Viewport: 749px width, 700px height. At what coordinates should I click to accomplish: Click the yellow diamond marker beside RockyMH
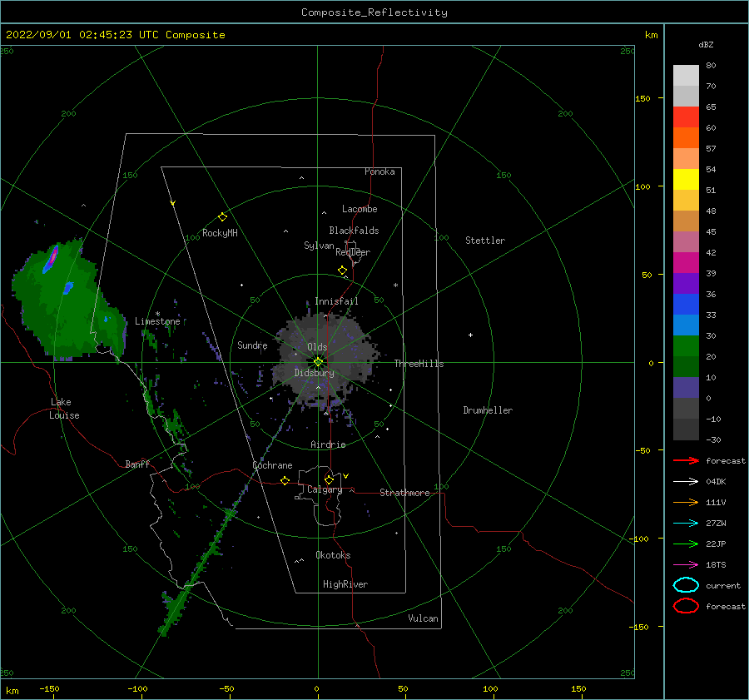(222, 217)
